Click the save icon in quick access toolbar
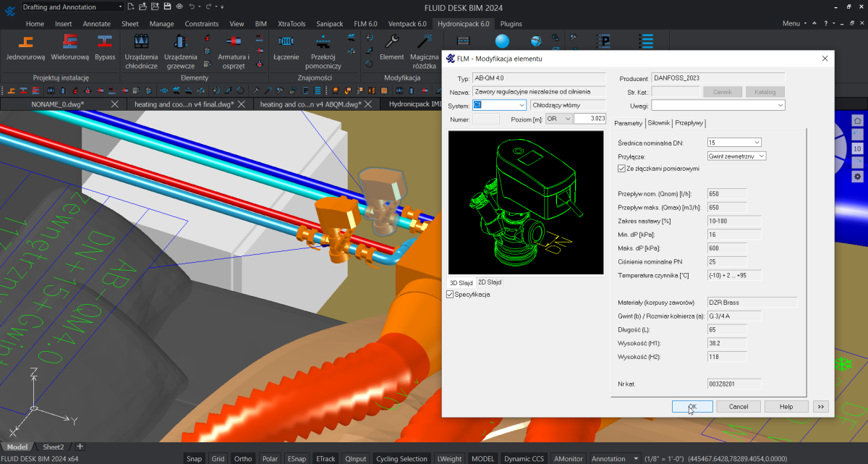 click(x=167, y=7)
